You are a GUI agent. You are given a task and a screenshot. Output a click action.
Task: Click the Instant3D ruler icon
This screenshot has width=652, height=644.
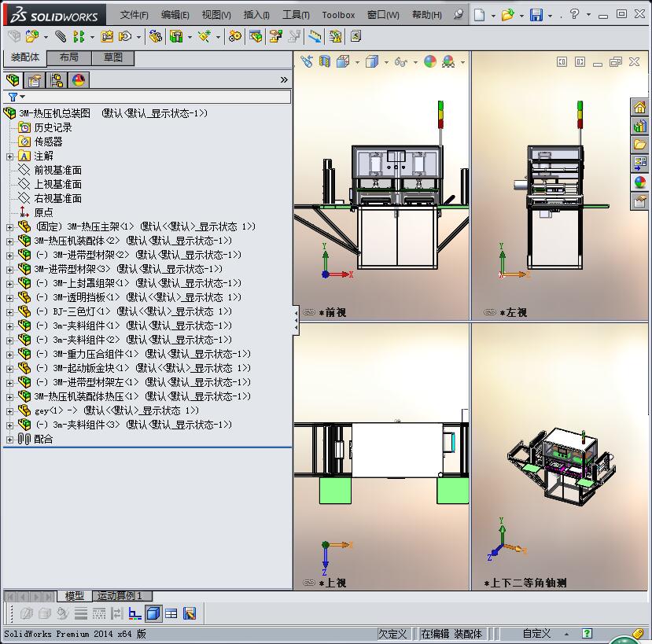tap(315, 37)
